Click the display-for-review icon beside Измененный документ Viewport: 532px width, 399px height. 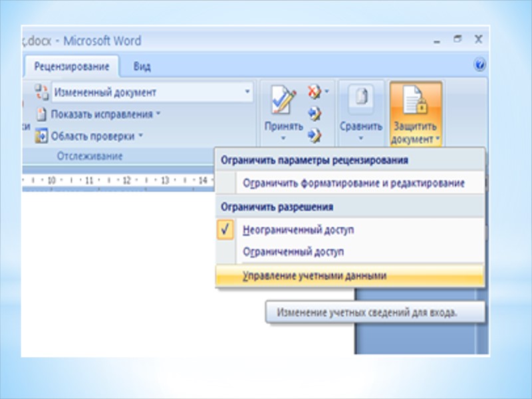[x=42, y=92]
